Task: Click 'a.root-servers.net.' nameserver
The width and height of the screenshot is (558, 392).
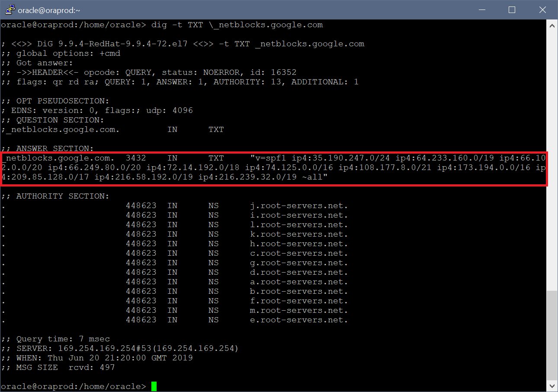Action: tap(299, 282)
